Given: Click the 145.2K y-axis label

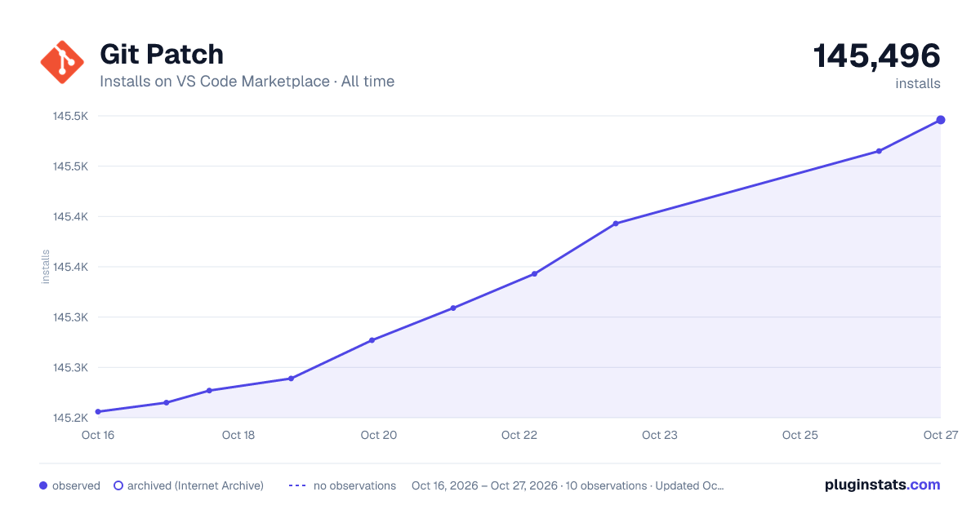Looking at the screenshot, I should [70, 418].
